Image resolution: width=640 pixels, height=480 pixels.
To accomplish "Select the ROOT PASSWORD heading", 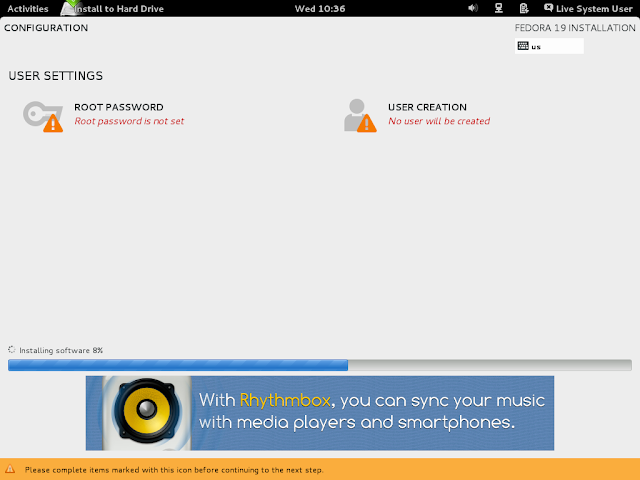I will pos(119,107).
